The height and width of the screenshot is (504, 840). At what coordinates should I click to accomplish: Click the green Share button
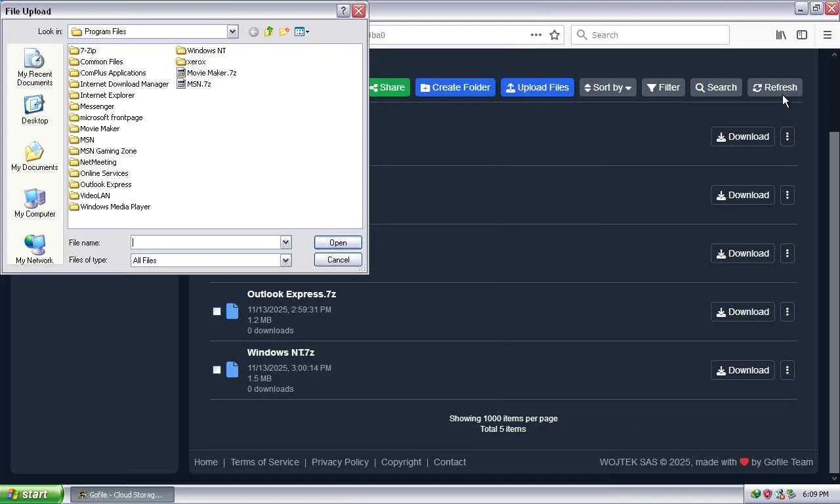[x=388, y=87]
